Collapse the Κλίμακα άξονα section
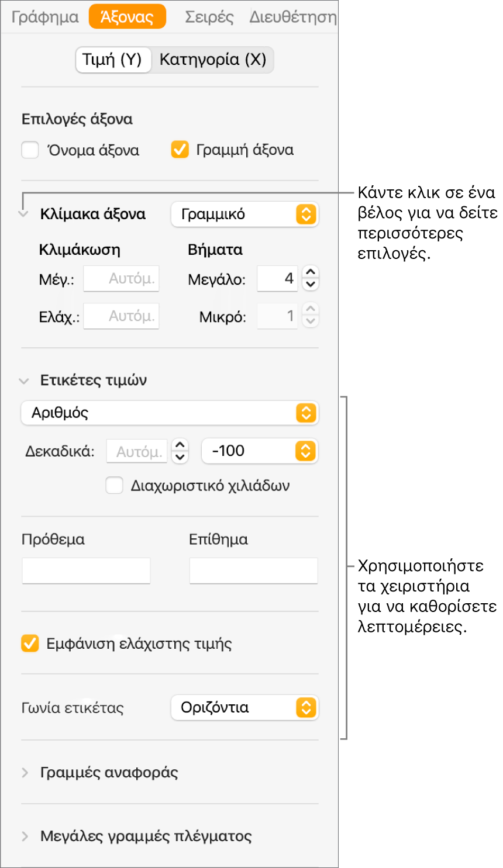Screen dimensions: 503x868 [x=24, y=214]
